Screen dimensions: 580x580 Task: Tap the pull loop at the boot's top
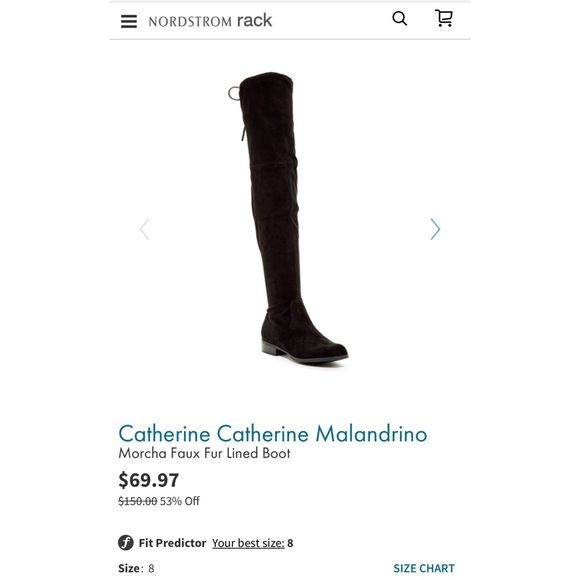point(234,93)
